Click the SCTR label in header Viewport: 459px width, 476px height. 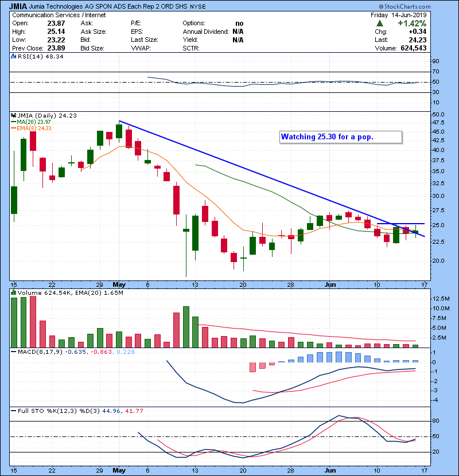pyautogui.click(x=190, y=48)
